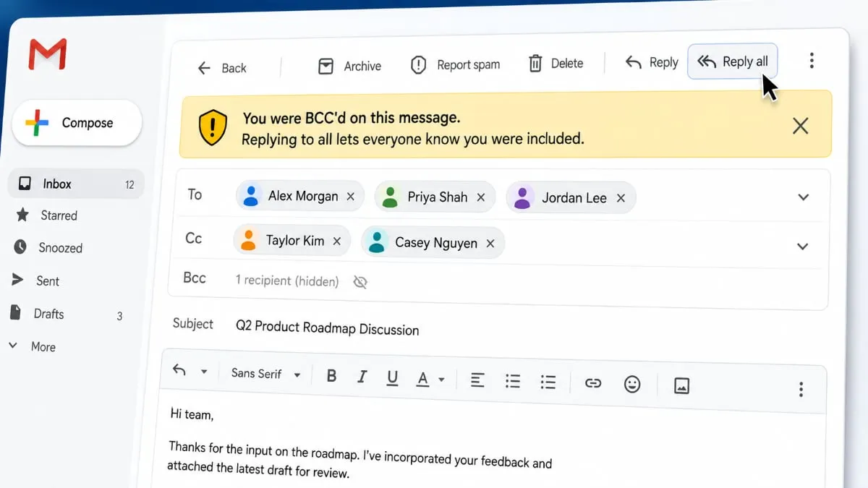The width and height of the screenshot is (868, 488).
Task: Click the Subject field text
Action: [327, 328]
